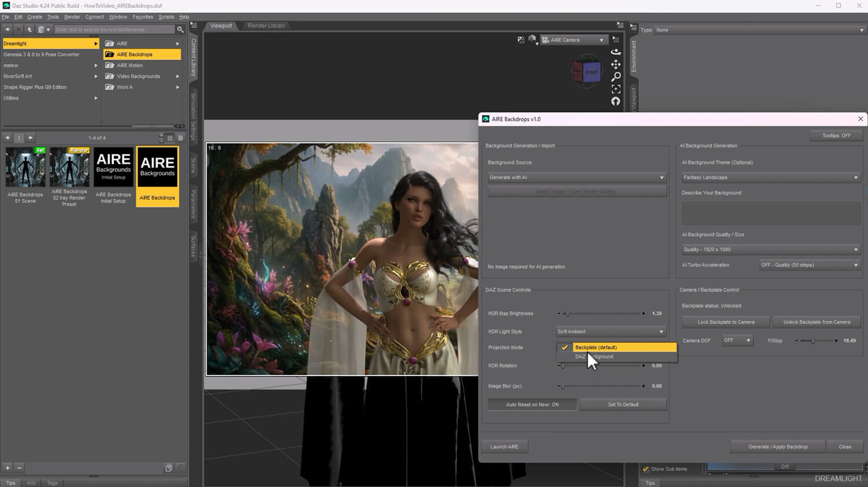Click the reset camera arrow icon

tap(616, 101)
